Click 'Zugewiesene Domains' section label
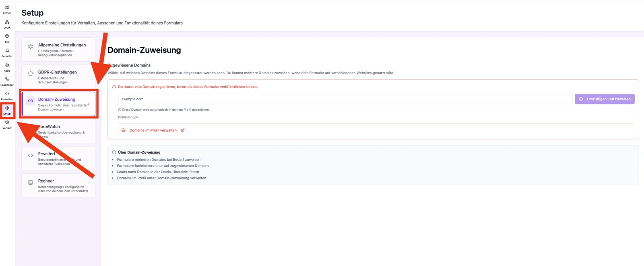This screenshot has width=644, height=266. [x=129, y=65]
